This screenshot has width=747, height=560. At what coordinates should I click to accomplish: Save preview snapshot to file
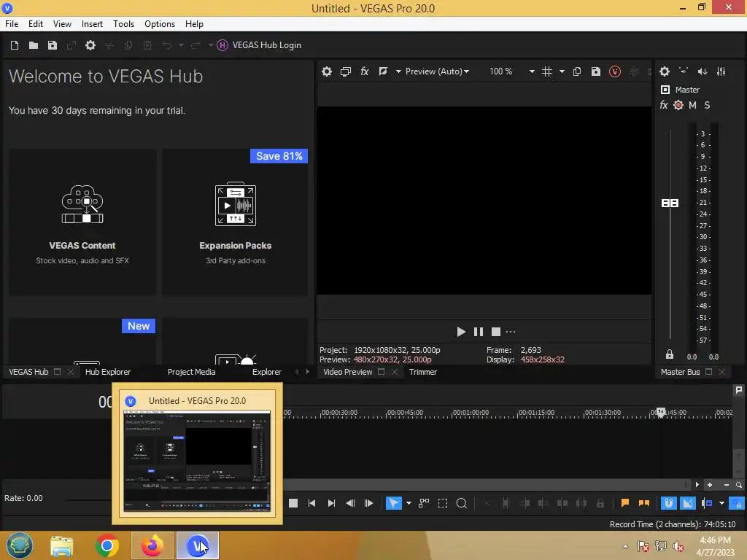(x=595, y=71)
